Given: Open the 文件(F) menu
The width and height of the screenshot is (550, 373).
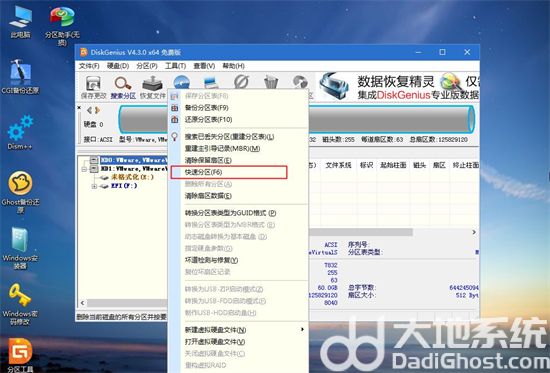Looking at the screenshot, I should tap(89, 66).
